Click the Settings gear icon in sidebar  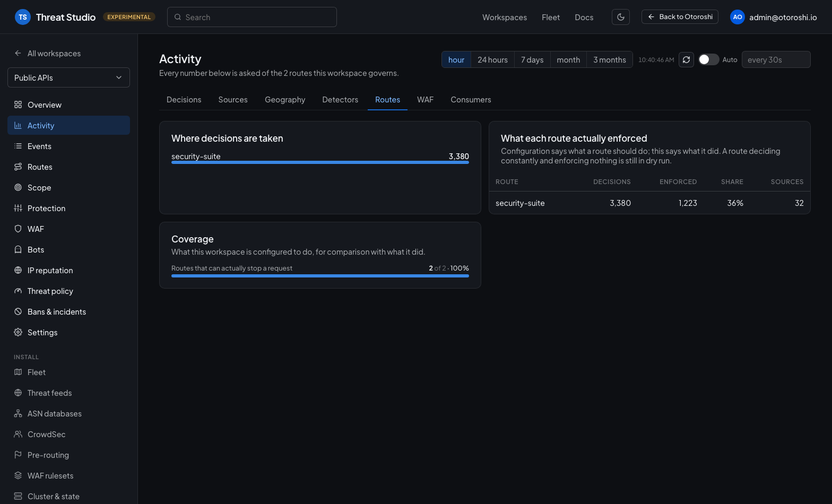point(18,332)
